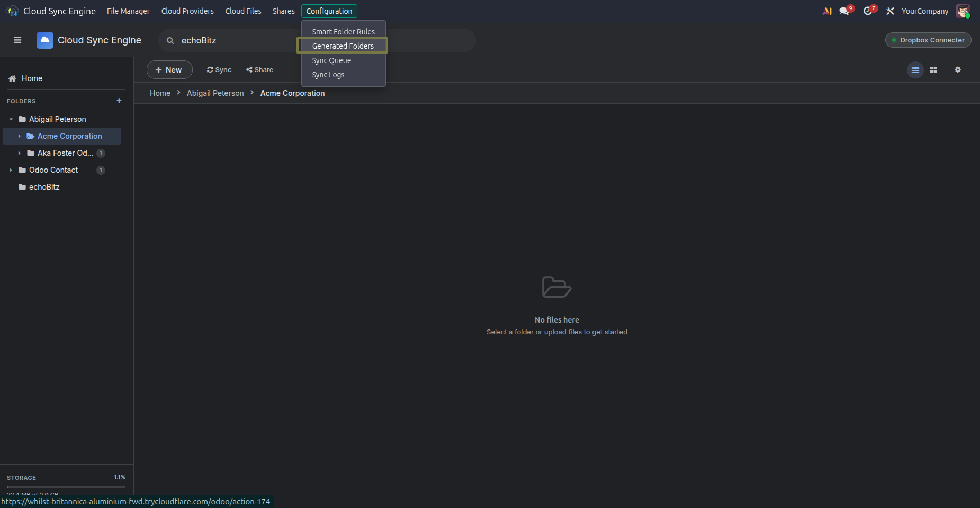Click the search field containing echoBitz

(317, 40)
